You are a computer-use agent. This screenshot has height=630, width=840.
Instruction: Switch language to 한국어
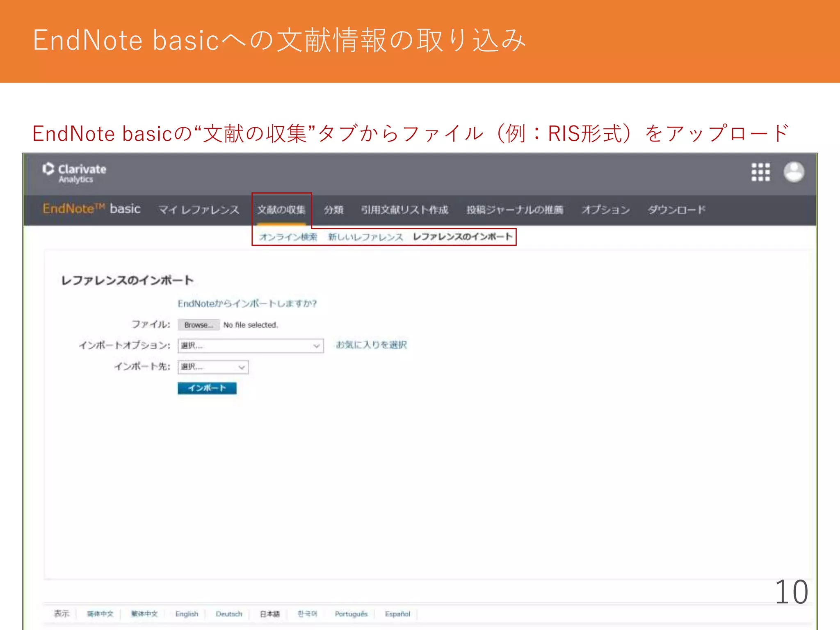[307, 614]
